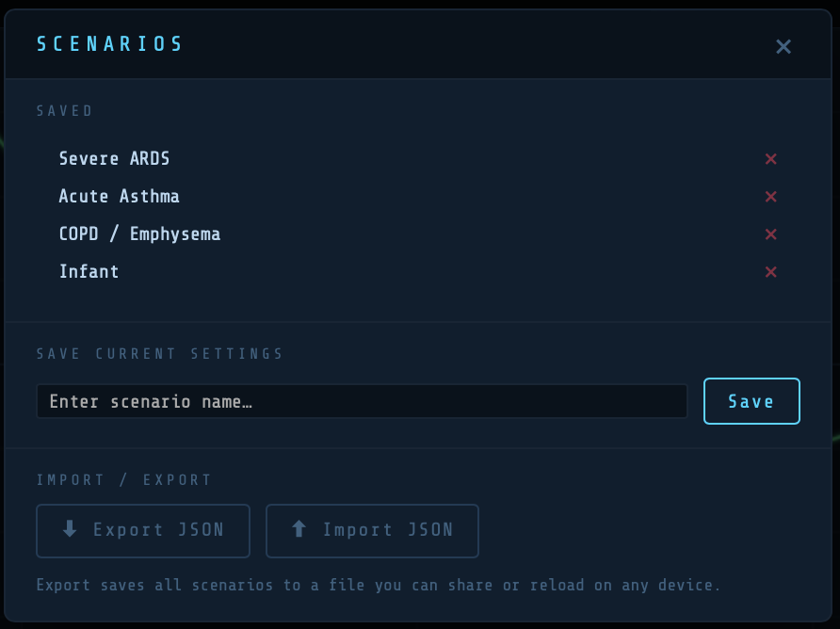Choose the Infant scenario

[x=89, y=272]
